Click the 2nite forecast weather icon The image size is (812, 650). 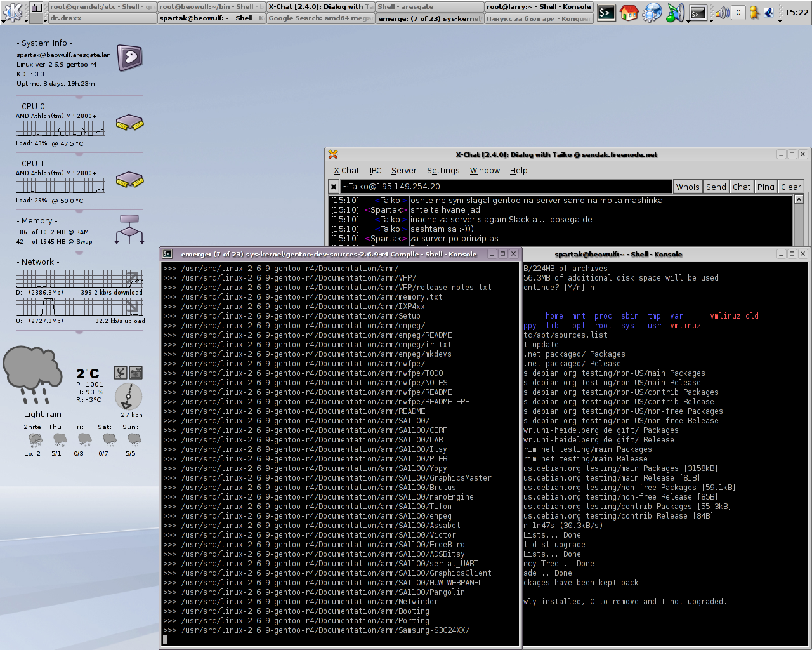coord(36,439)
